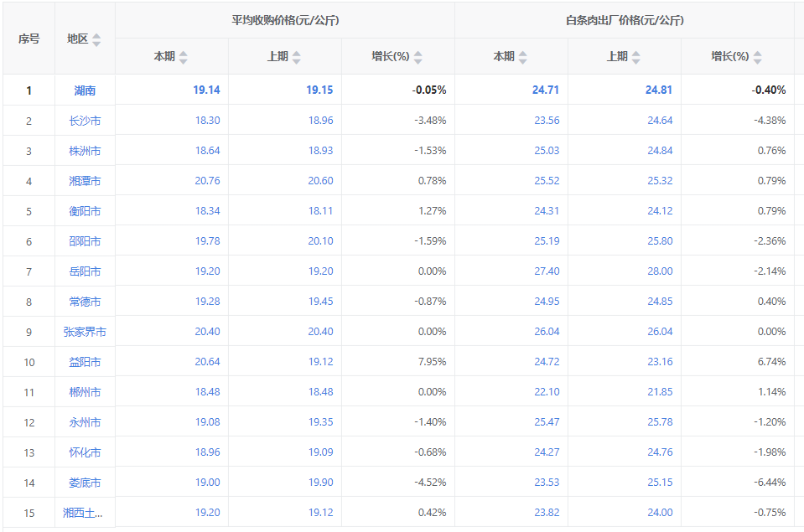The width and height of the screenshot is (804, 532).
Task: Click 湖南's 平均收购价格 本期 value 19.14
Action: coord(207,90)
